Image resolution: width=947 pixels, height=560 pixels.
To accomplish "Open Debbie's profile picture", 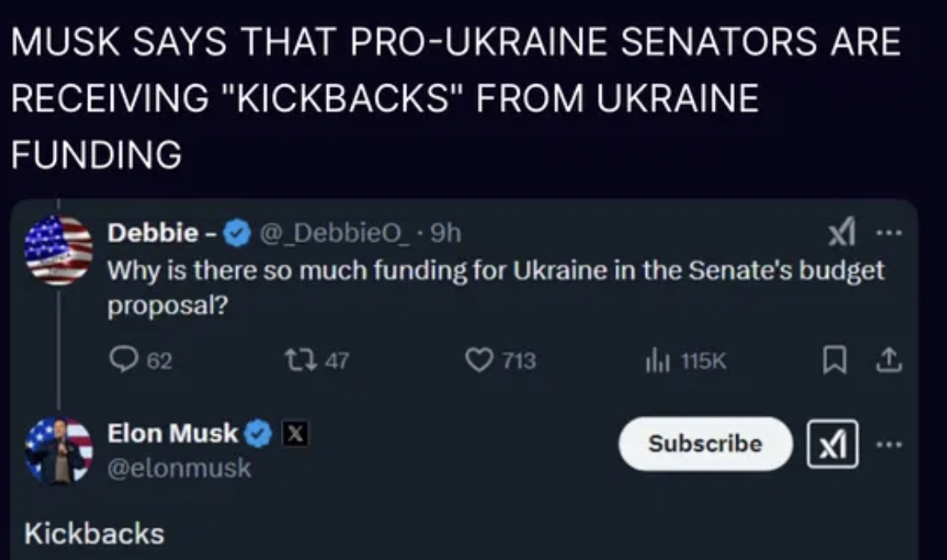I will (58, 250).
